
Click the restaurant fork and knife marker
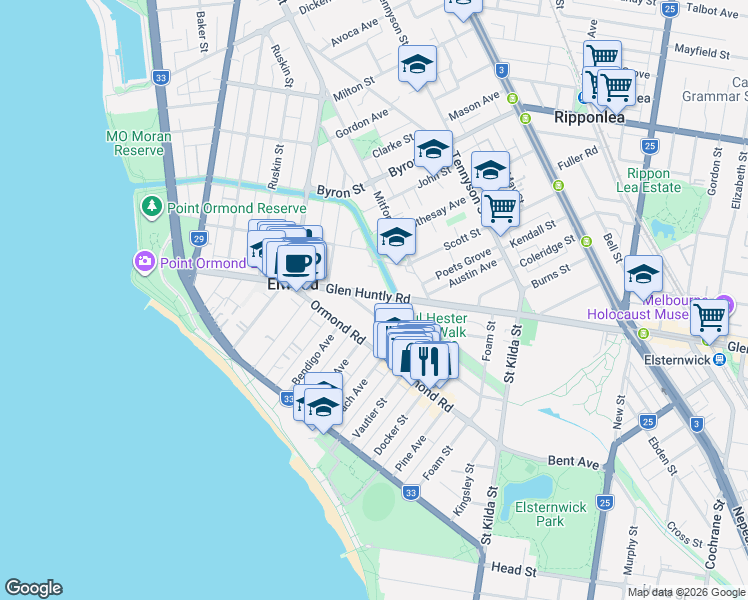pyautogui.click(x=429, y=362)
